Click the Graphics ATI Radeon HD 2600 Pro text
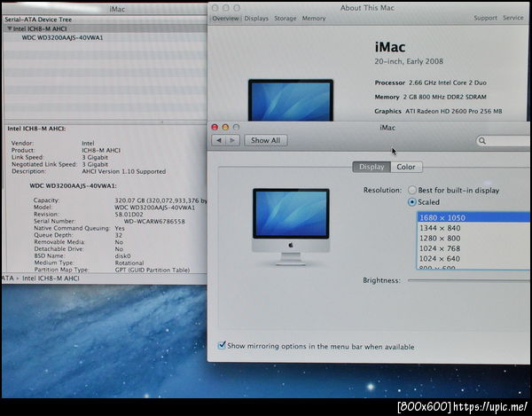This screenshot has width=532, height=416. 438,111
